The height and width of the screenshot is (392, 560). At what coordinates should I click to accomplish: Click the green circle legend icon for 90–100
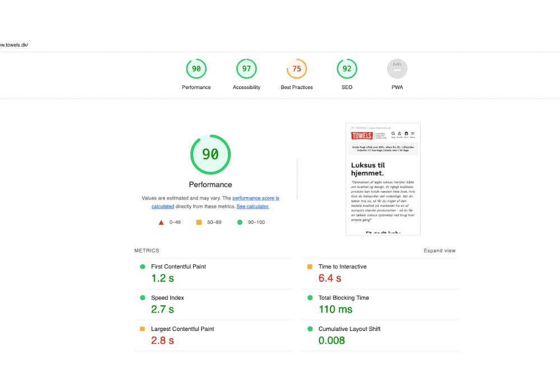(x=240, y=222)
